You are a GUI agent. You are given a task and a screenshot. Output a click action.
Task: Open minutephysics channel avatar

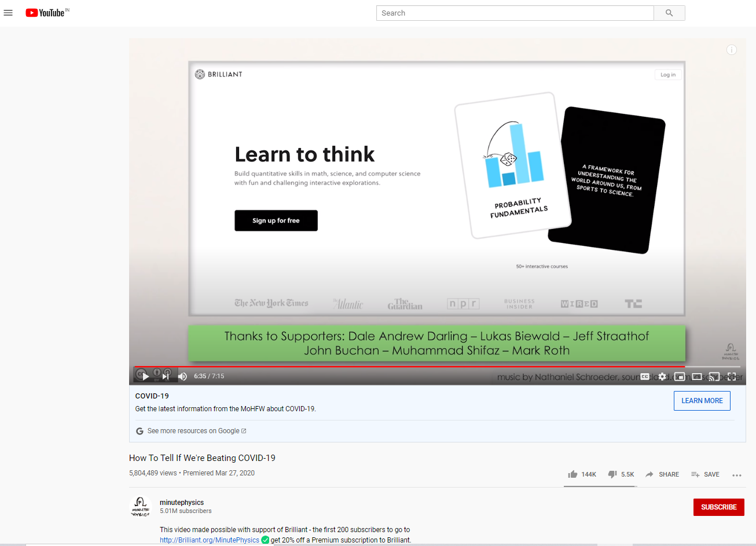pyautogui.click(x=140, y=507)
